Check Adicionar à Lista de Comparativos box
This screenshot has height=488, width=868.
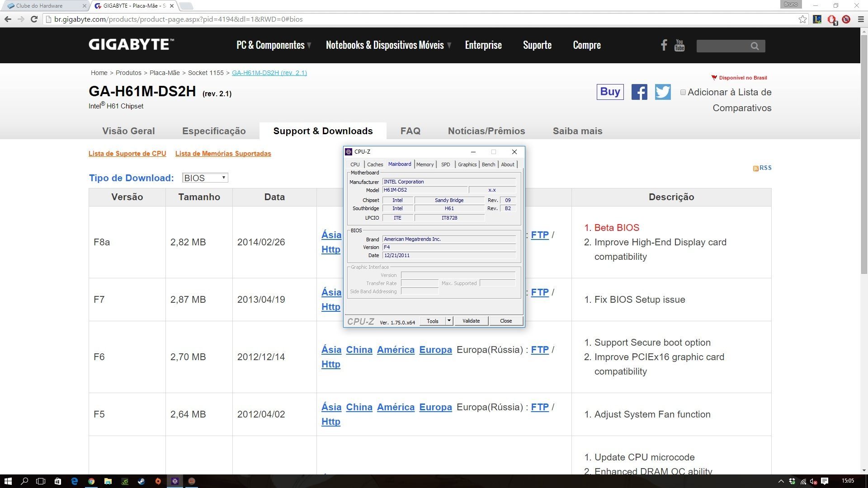coord(683,92)
